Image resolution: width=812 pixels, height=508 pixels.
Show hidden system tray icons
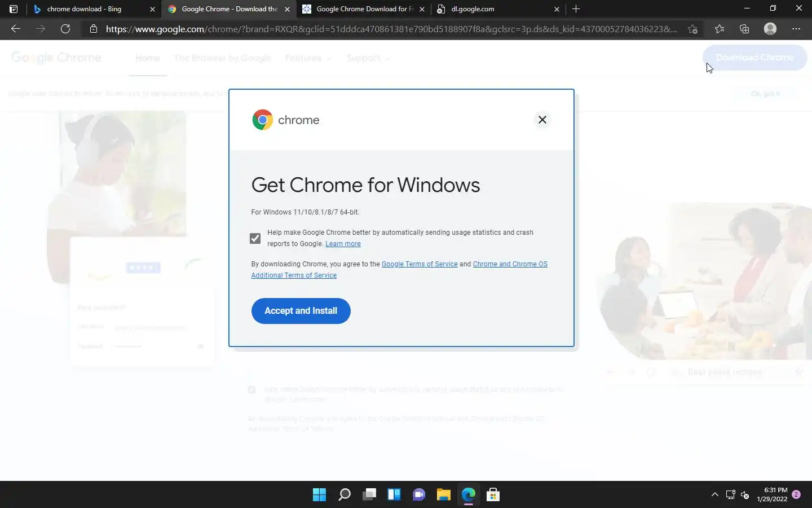click(714, 495)
